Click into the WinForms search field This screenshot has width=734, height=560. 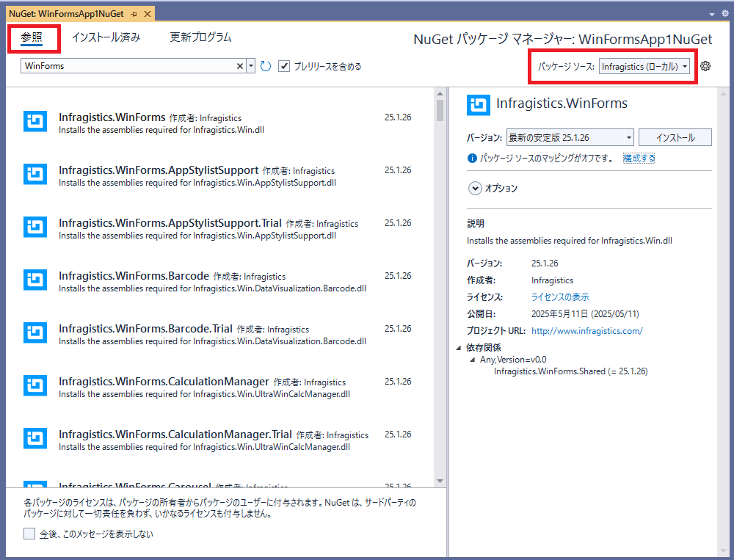tap(128, 66)
